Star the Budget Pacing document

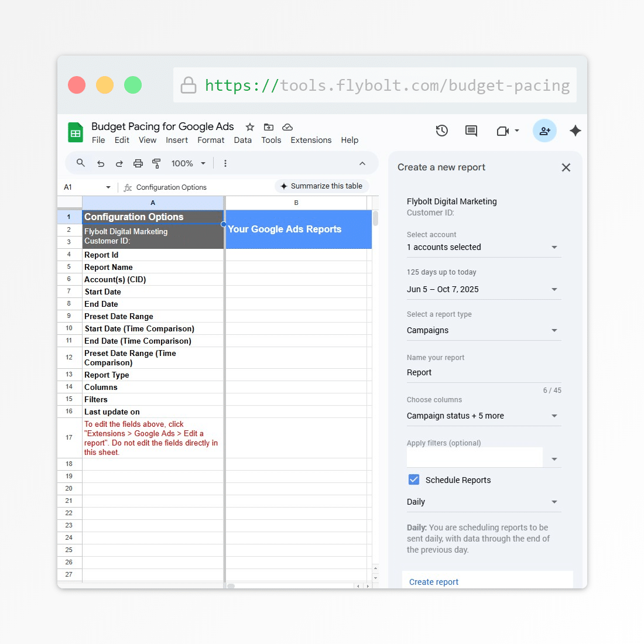[x=250, y=127]
